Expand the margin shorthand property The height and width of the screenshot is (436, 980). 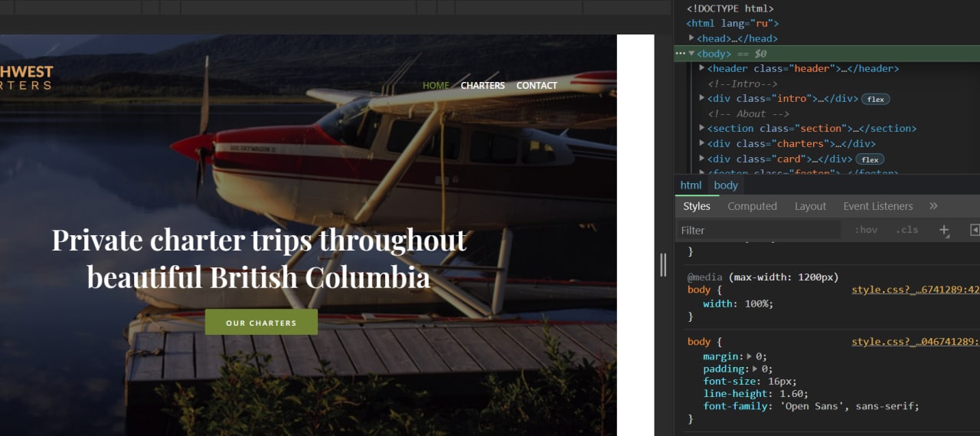point(750,356)
